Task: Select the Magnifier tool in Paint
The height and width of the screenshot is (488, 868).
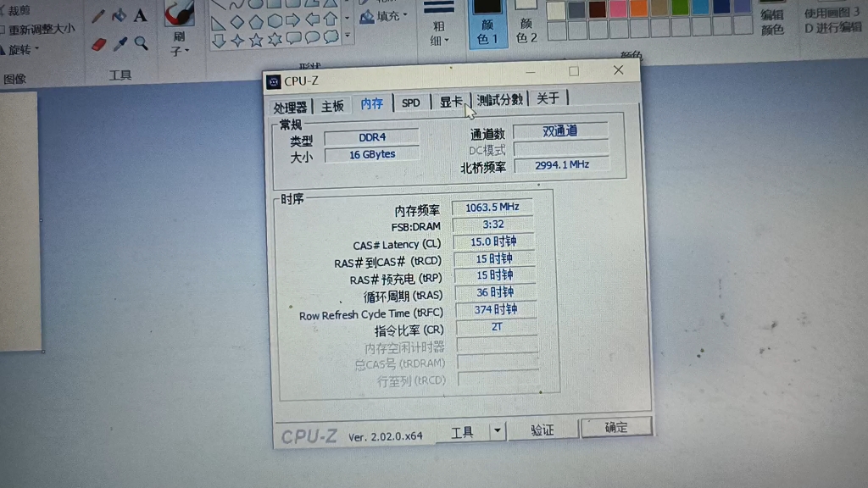Action: pos(142,43)
